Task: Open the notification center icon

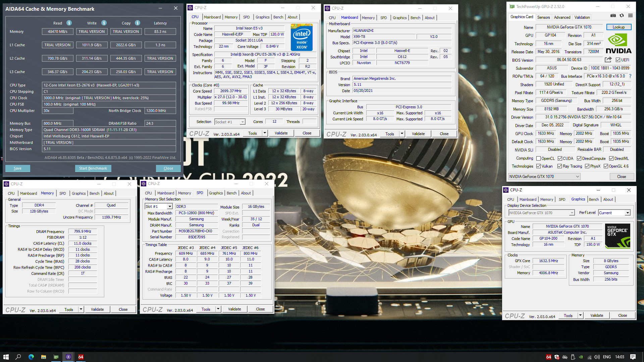Action: [633, 357]
